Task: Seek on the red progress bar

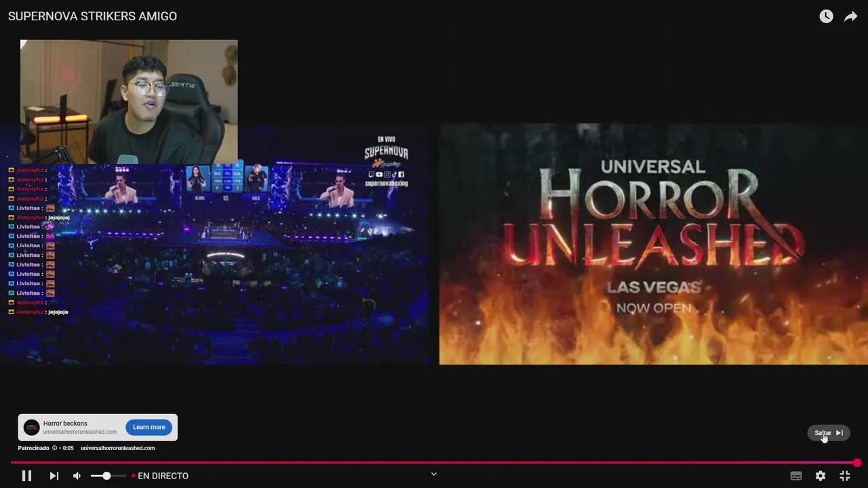Action: click(434, 463)
